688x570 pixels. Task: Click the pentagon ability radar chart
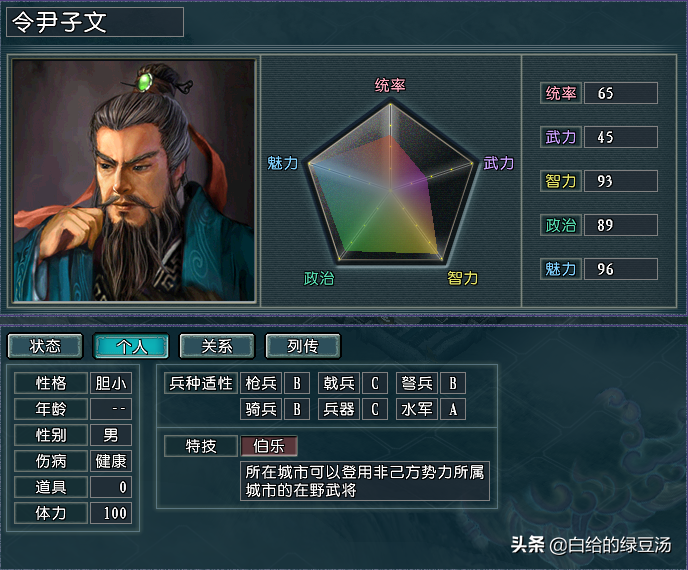point(391,182)
